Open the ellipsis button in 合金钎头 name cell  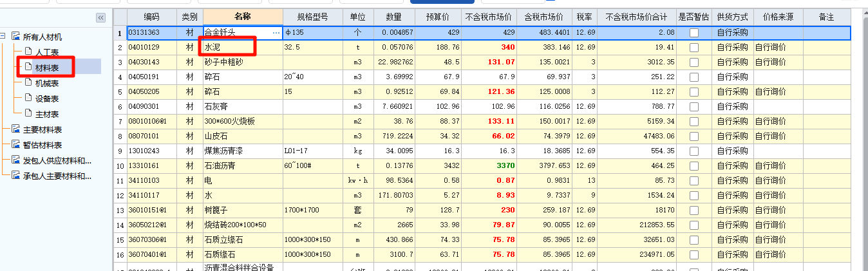pyautogui.click(x=277, y=32)
